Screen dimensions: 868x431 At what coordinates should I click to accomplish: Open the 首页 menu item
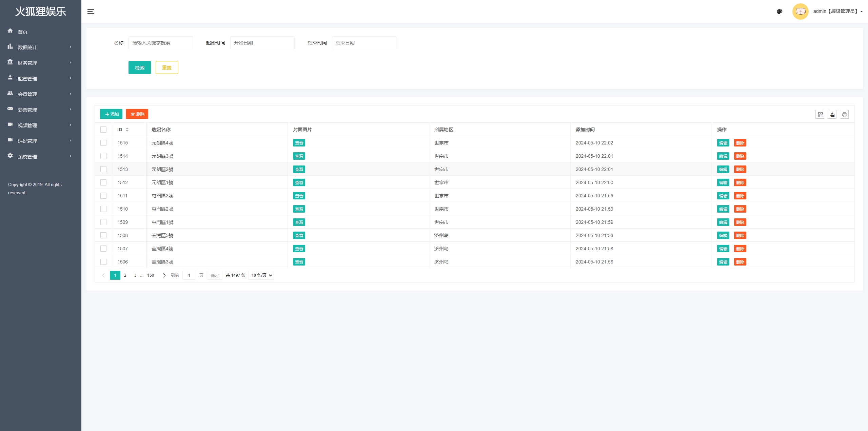[x=23, y=32]
